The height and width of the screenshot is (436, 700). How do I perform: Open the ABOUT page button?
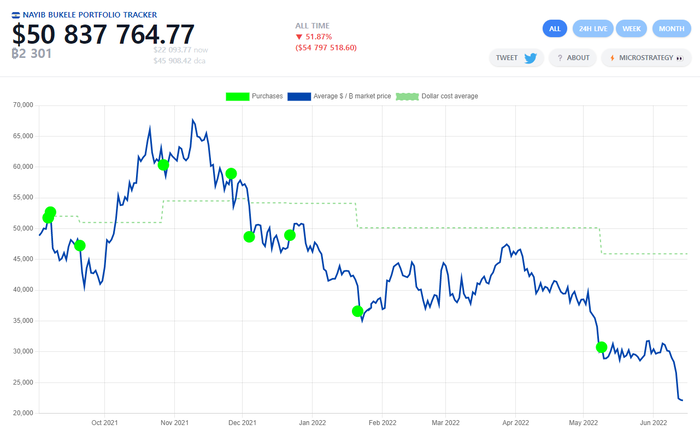coord(573,58)
